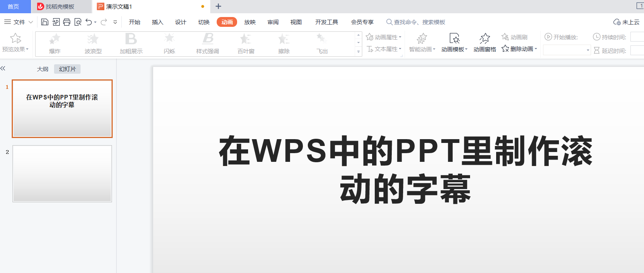The height and width of the screenshot is (273, 644).
Task: Open a new tab with plus button
Action: pos(218,6)
